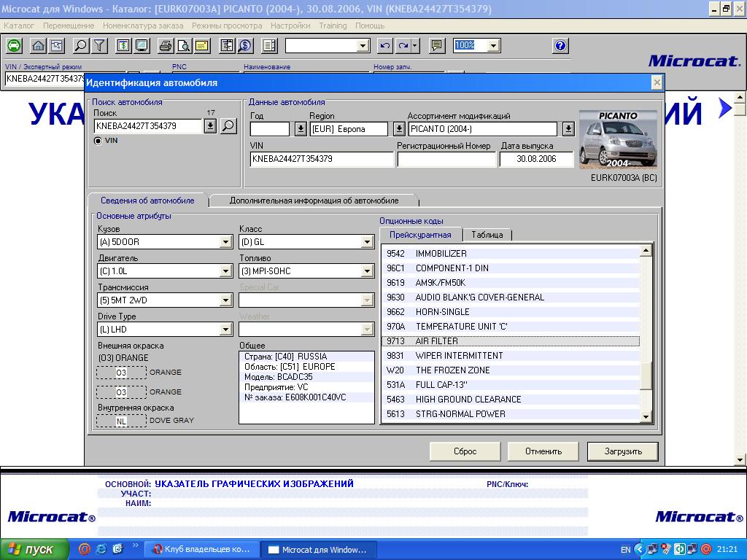Select the VIN radio button

coord(98,141)
